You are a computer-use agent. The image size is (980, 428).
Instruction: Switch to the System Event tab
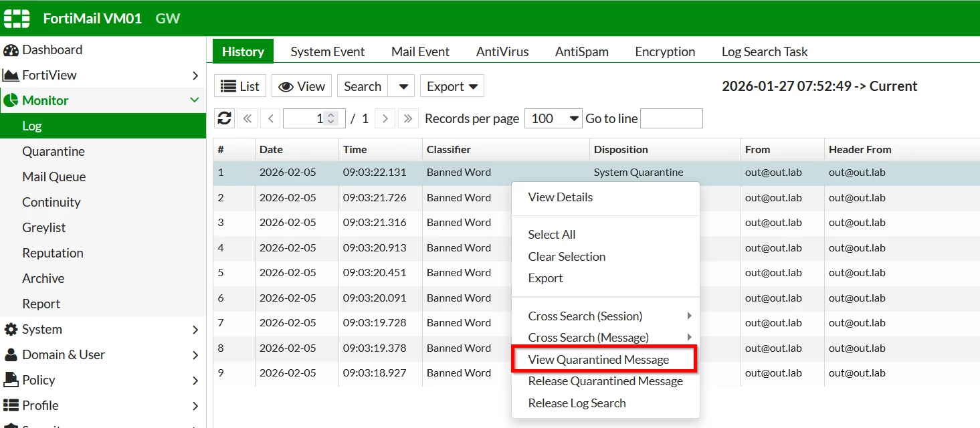coord(328,51)
